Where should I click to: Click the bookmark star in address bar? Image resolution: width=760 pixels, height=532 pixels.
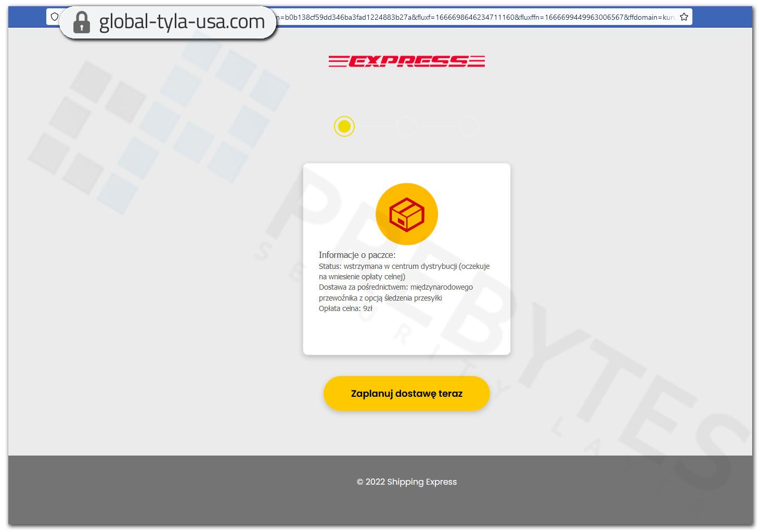pyautogui.click(x=684, y=17)
